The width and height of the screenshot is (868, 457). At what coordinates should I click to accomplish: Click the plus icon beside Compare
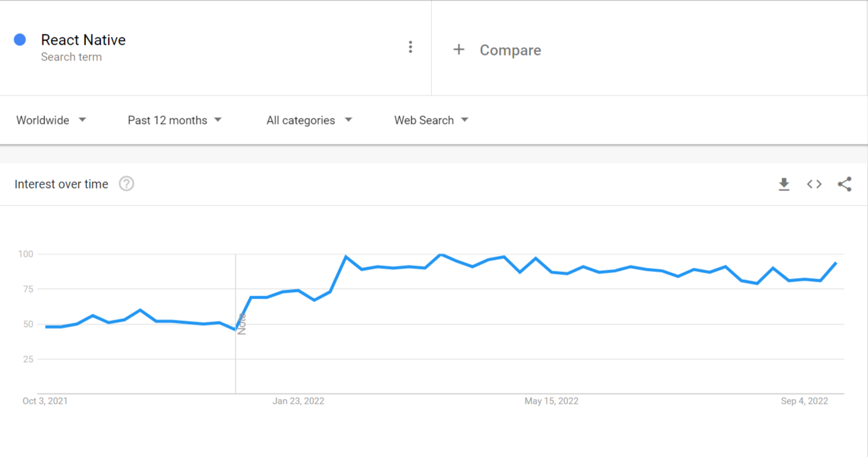pos(459,50)
